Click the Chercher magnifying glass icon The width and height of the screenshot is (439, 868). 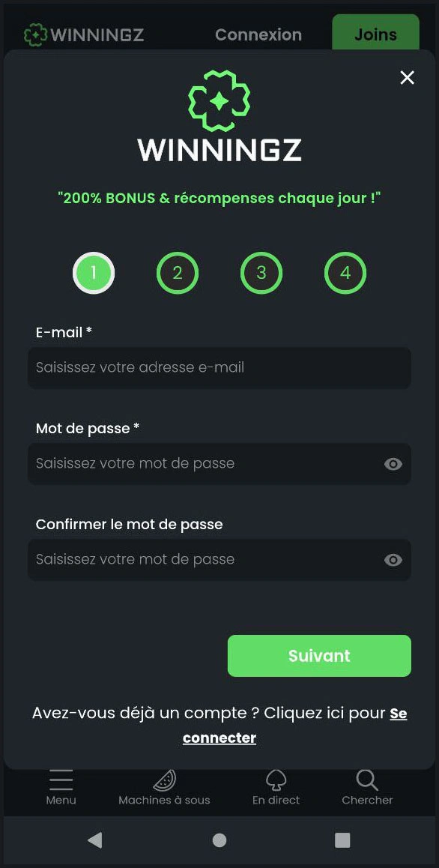click(366, 780)
